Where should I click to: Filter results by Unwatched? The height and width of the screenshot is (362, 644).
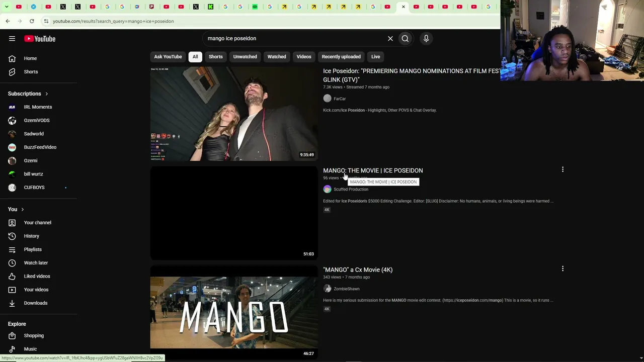tap(245, 57)
